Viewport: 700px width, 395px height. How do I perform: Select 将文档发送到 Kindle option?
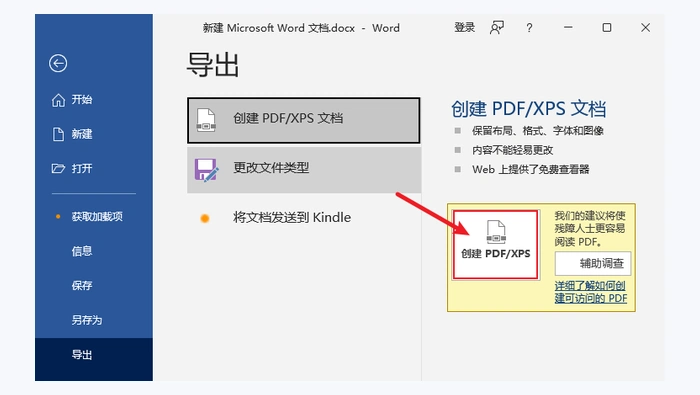tap(304, 218)
